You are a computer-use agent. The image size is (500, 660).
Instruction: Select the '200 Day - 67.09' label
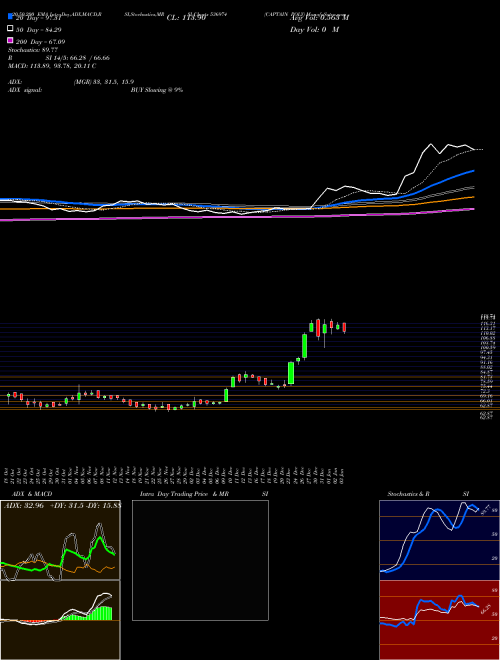40,42
